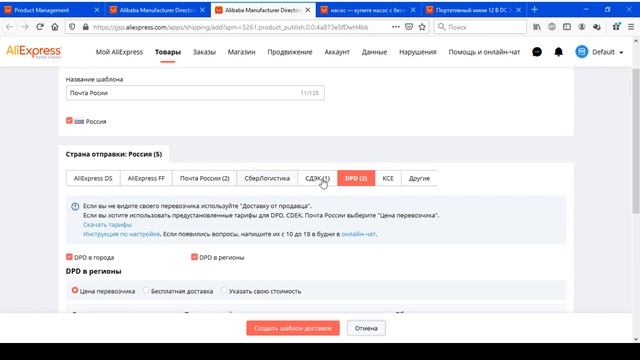Screen dimensions: 640x360
Task: Open Помощь и онлайн-чат menu
Action: [484, 52]
